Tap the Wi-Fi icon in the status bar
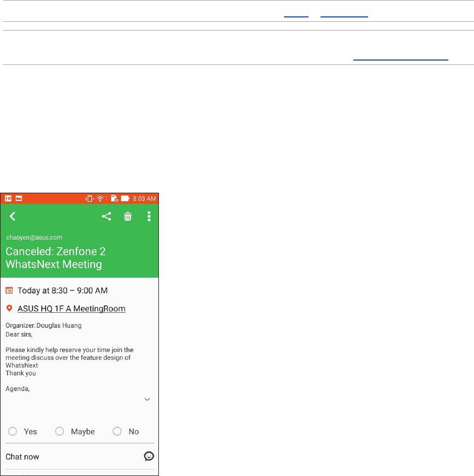The image size is (474, 476). click(101, 198)
